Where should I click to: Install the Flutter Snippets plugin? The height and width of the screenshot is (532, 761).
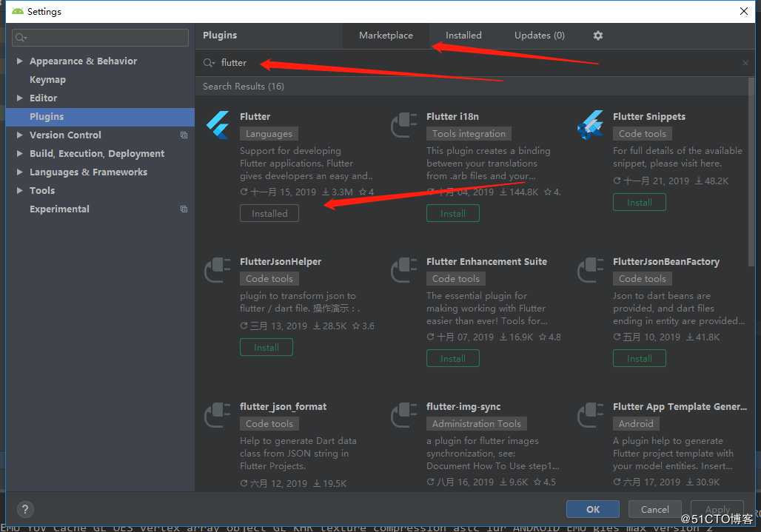(x=639, y=202)
